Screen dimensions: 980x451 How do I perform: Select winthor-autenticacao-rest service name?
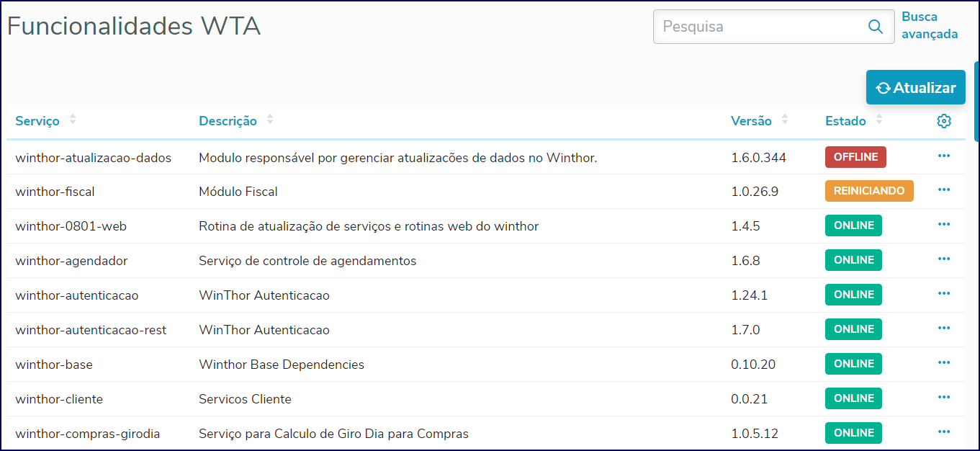91,330
